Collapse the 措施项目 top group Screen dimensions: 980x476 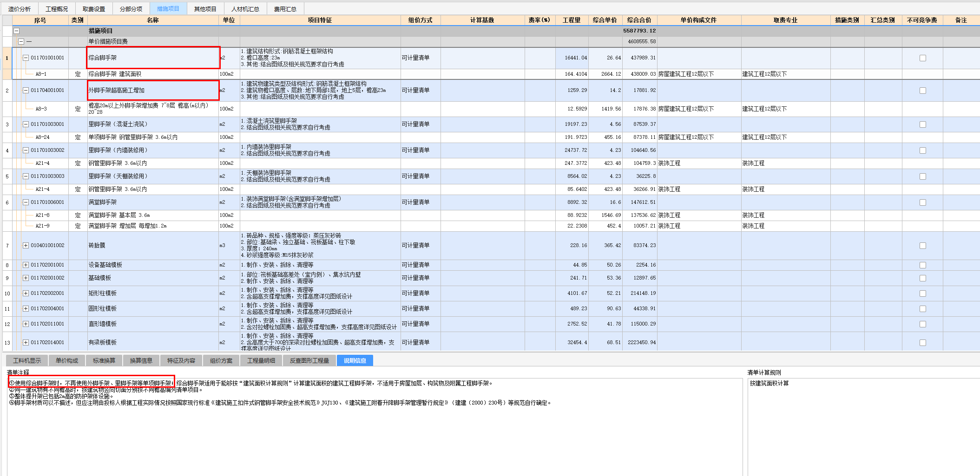[17, 31]
